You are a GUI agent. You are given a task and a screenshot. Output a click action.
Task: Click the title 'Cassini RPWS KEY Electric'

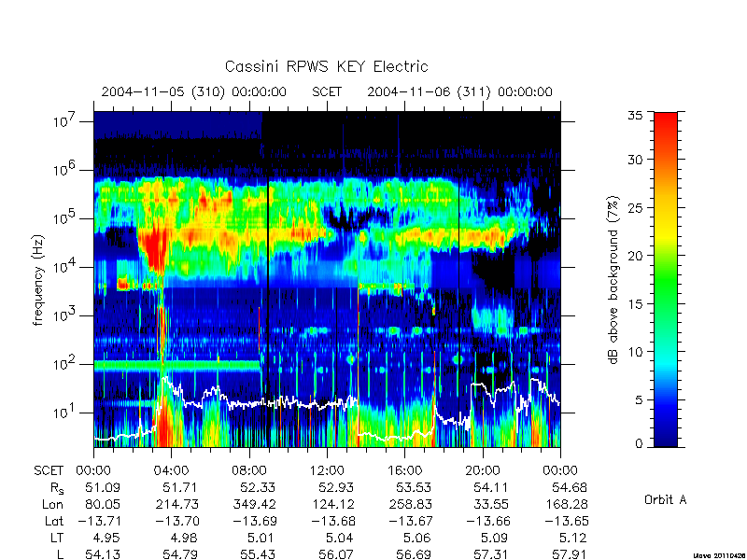click(x=326, y=66)
